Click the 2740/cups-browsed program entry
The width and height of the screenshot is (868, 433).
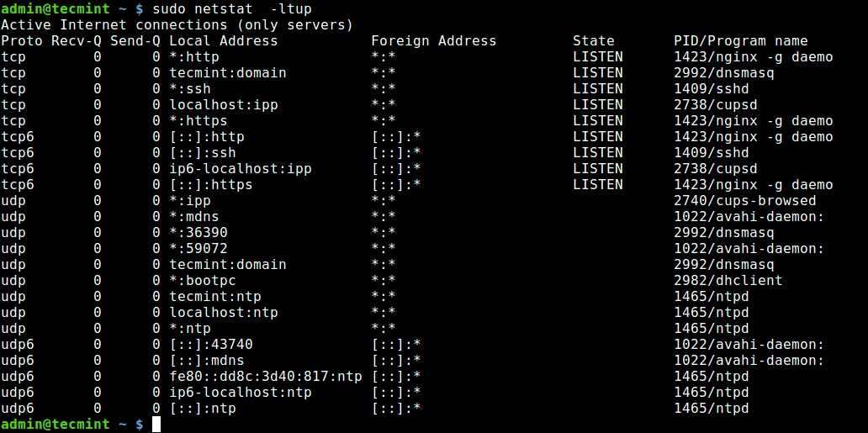pyautogui.click(x=744, y=201)
